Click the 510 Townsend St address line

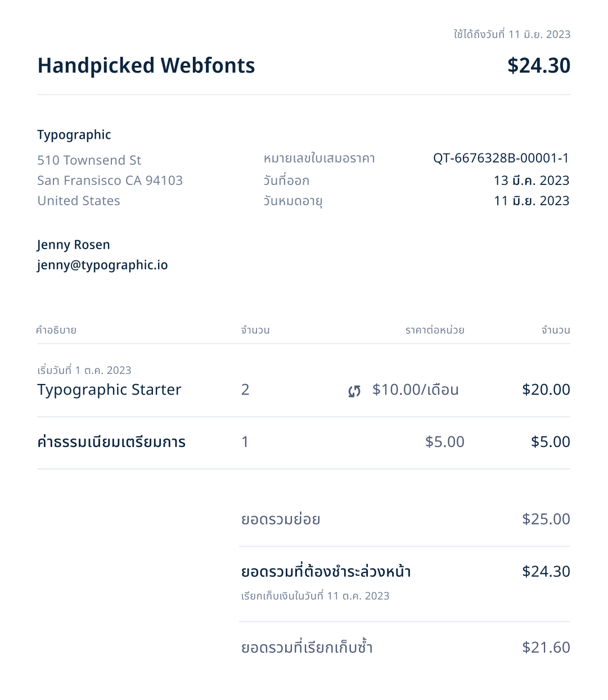click(89, 160)
